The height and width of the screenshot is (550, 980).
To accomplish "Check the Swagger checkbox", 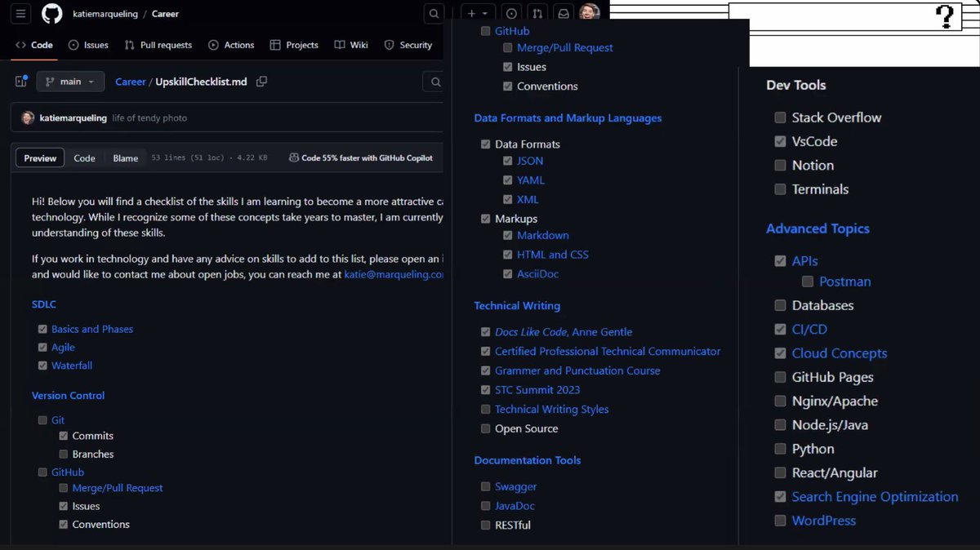I will click(486, 486).
